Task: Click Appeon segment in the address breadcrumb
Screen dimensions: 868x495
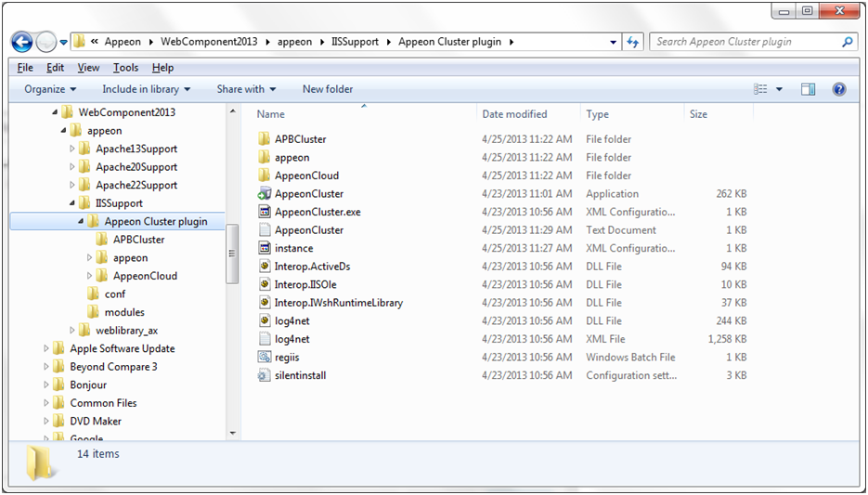Action: (x=123, y=42)
